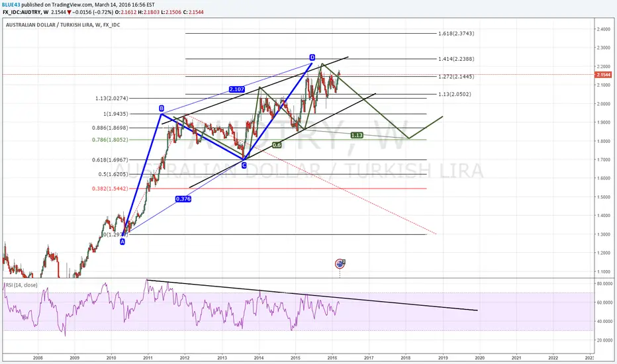617x364 pixels.
Task: Click the 2008 year on time axis
Action: 38,357
